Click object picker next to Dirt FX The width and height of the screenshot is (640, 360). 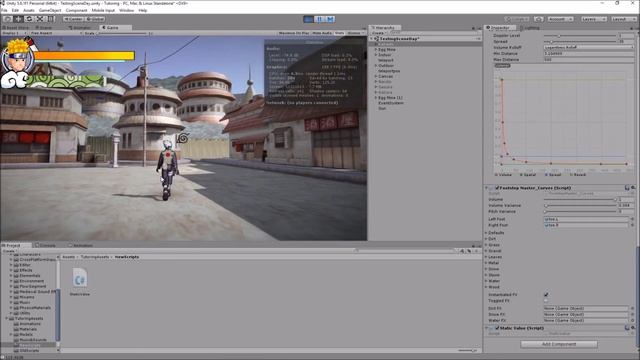[x=632, y=309]
